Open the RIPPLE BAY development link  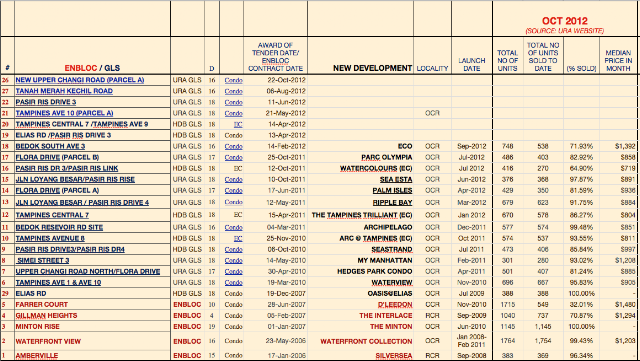[x=392, y=203]
